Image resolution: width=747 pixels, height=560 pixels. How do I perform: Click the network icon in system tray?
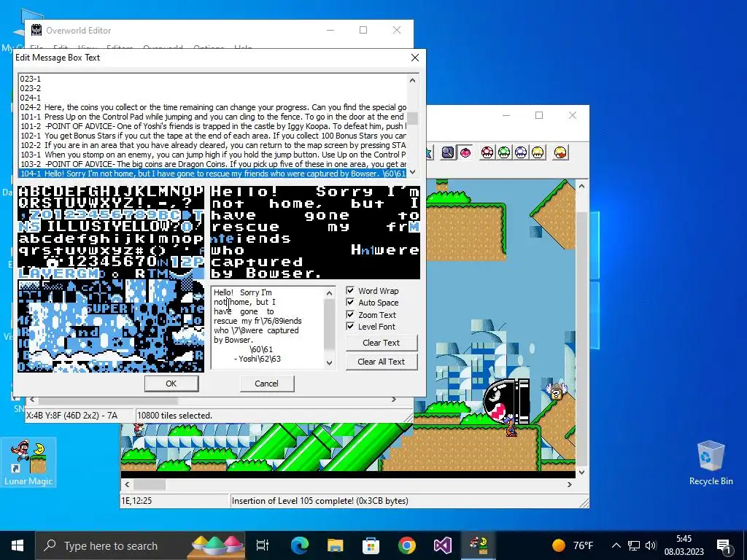click(634, 545)
